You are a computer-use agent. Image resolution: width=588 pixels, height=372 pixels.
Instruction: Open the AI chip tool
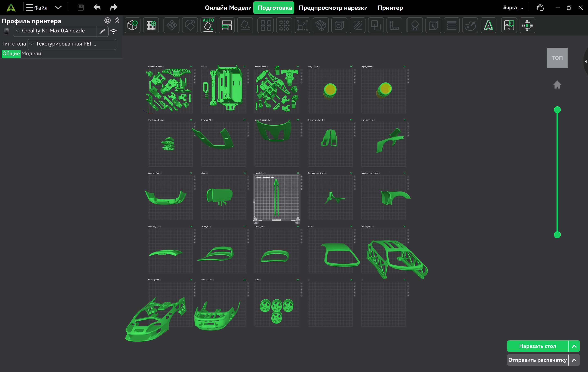coord(527,25)
